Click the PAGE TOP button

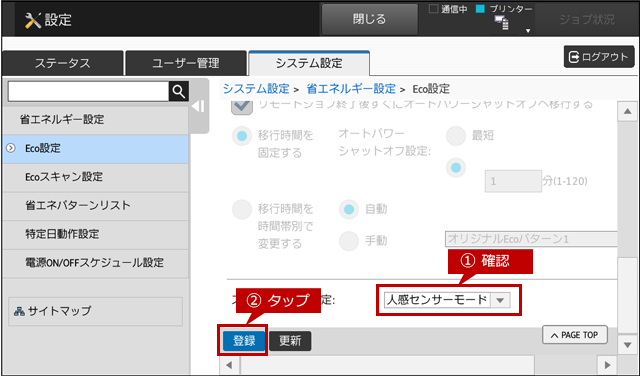pyautogui.click(x=575, y=335)
